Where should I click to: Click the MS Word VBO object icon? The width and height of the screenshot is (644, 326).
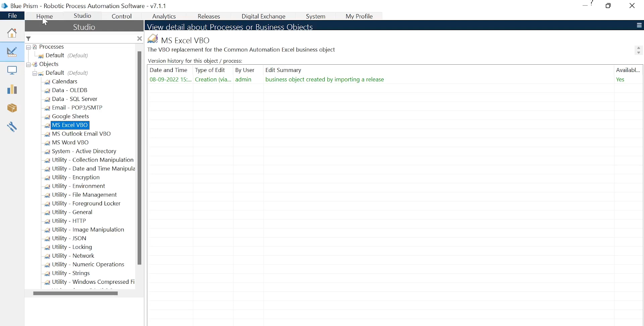pos(47,143)
